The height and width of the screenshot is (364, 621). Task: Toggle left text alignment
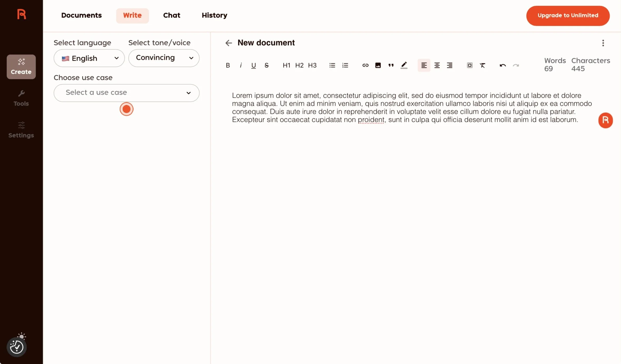point(424,65)
